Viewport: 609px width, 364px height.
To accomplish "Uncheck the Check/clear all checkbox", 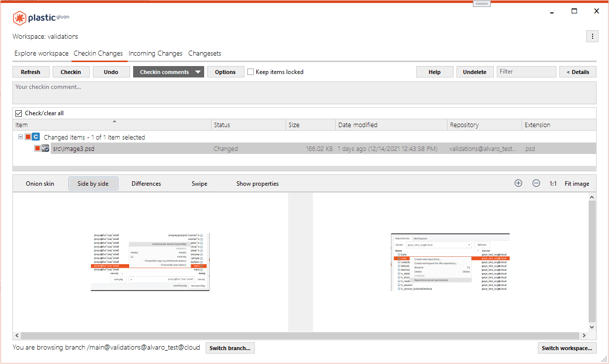I will point(18,113).
